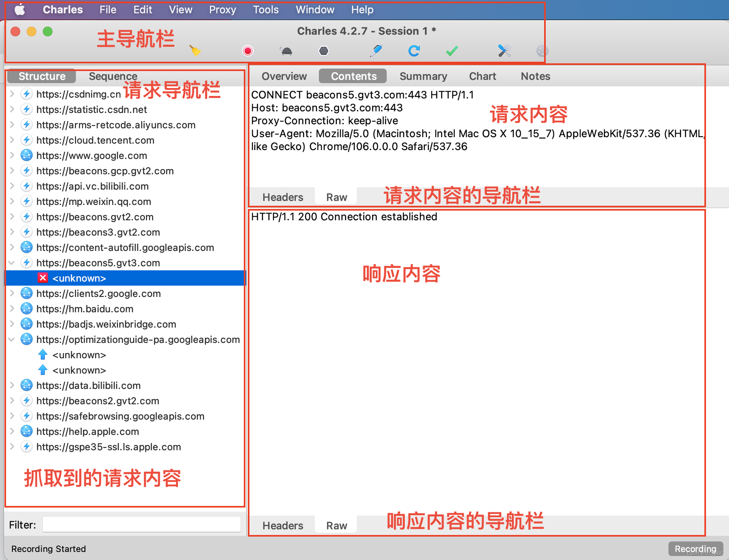This screenshot has height=560, width=729.
Task: Switch to the Structure view tab
Action: point(42,76)
